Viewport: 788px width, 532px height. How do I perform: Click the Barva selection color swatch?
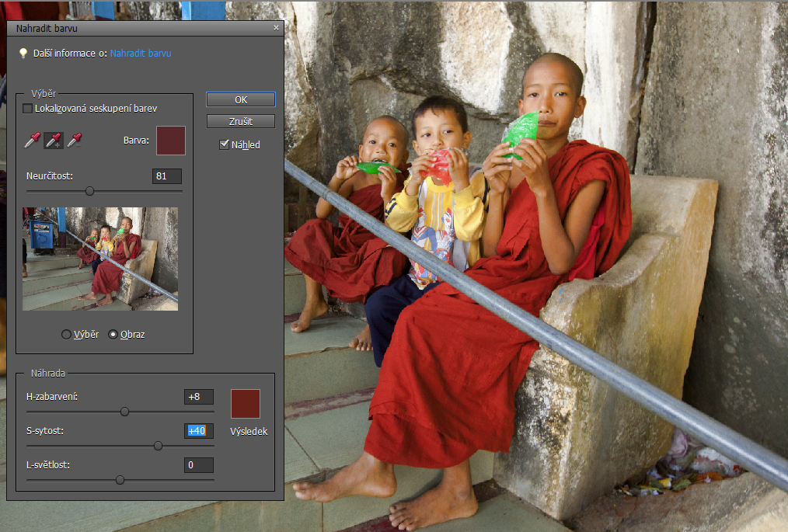[x=171, y=141]
